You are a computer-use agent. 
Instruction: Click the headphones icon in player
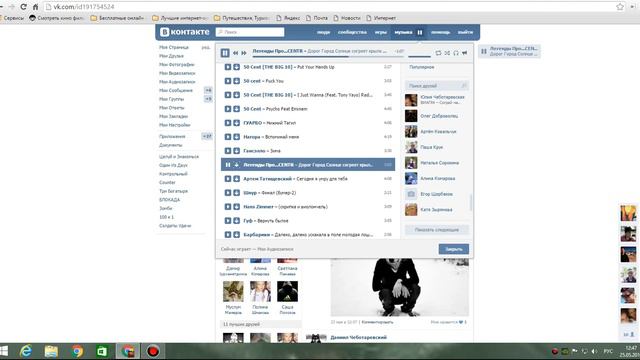click(x=456, y=53)
